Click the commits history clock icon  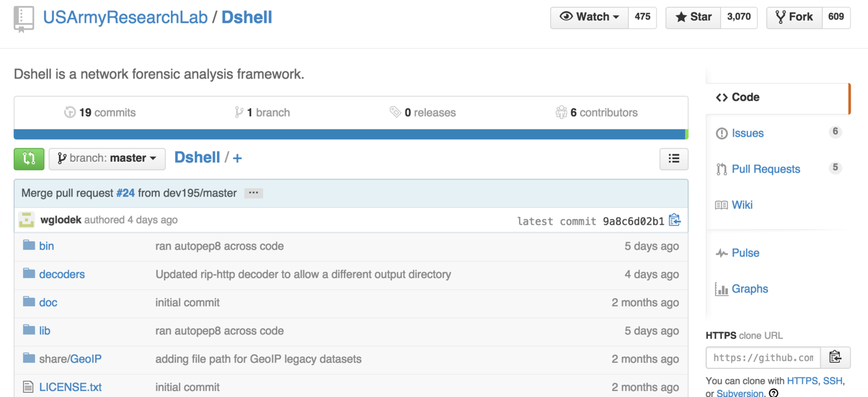69,112
